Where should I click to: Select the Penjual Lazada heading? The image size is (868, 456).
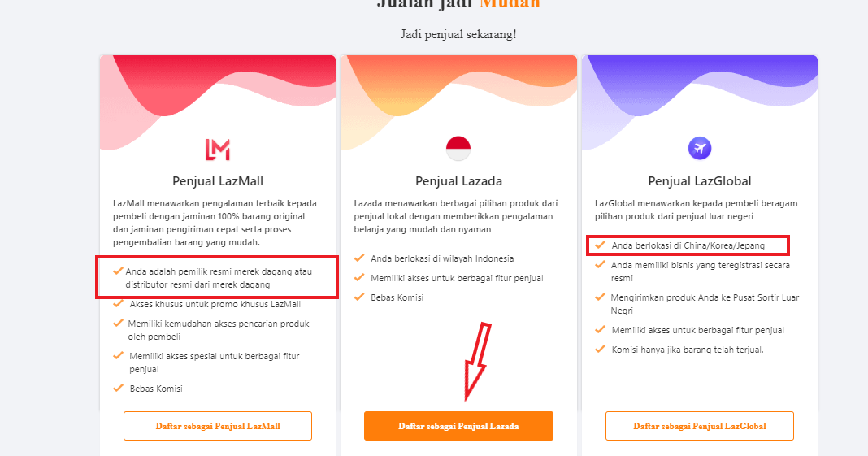pos(458,181)
